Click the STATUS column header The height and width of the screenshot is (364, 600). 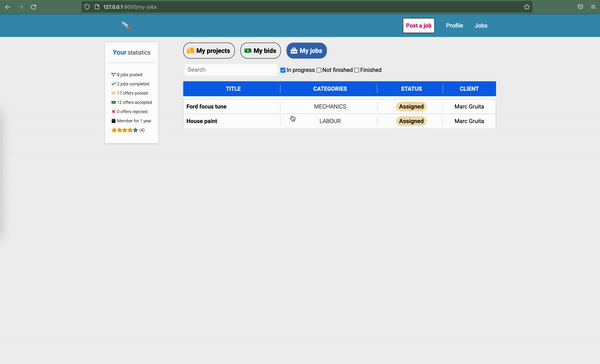tap(411, 89)
